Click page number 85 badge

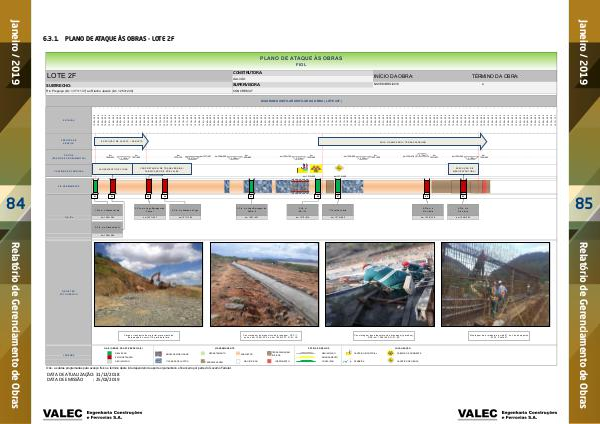[x=584, y=205]
